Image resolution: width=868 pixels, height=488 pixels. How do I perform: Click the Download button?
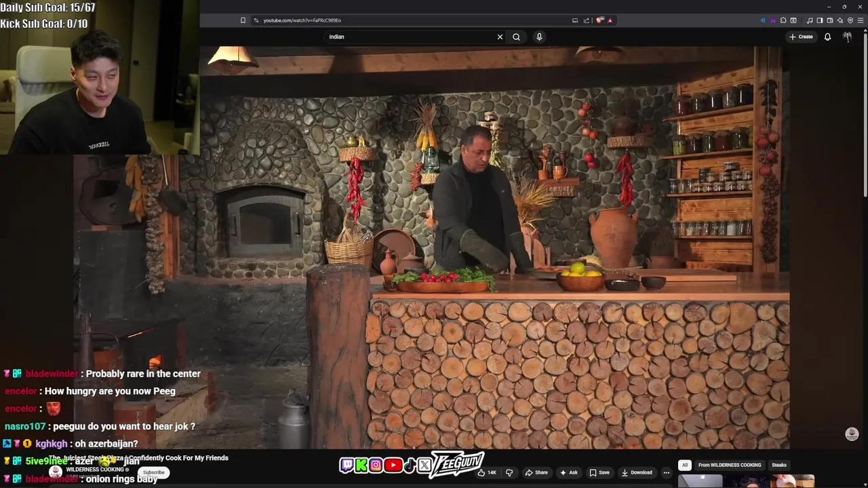[637, 472]
